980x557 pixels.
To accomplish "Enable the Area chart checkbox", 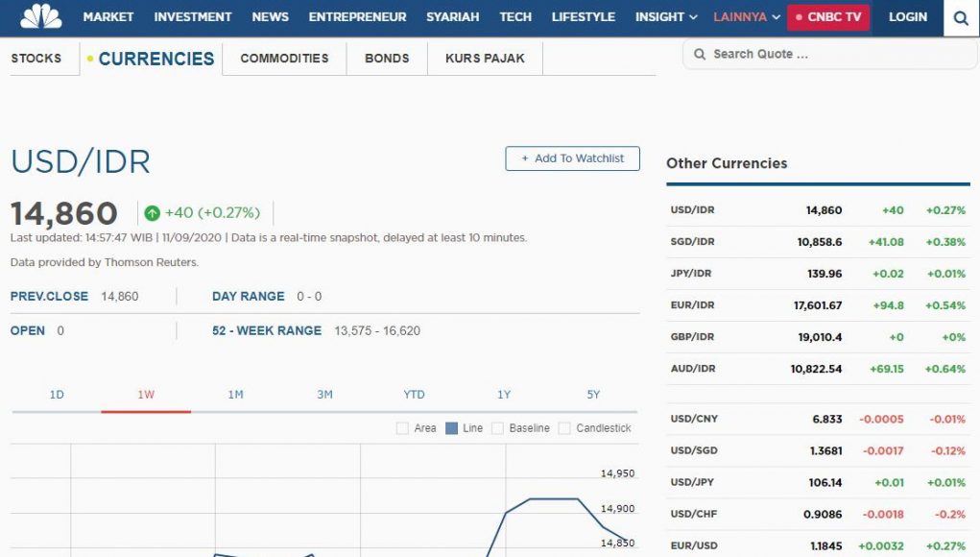I will tap(402, 428).
